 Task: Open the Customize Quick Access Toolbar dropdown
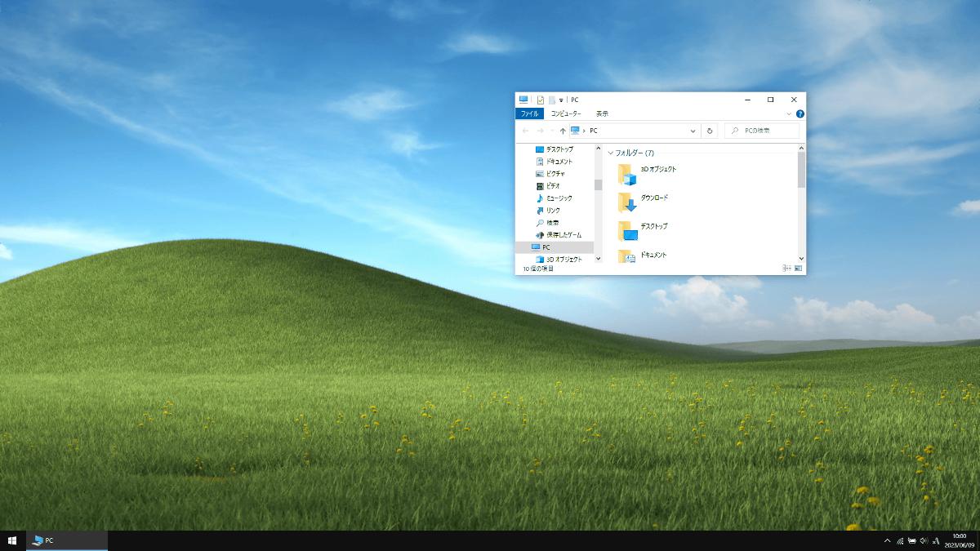[561, 100]
